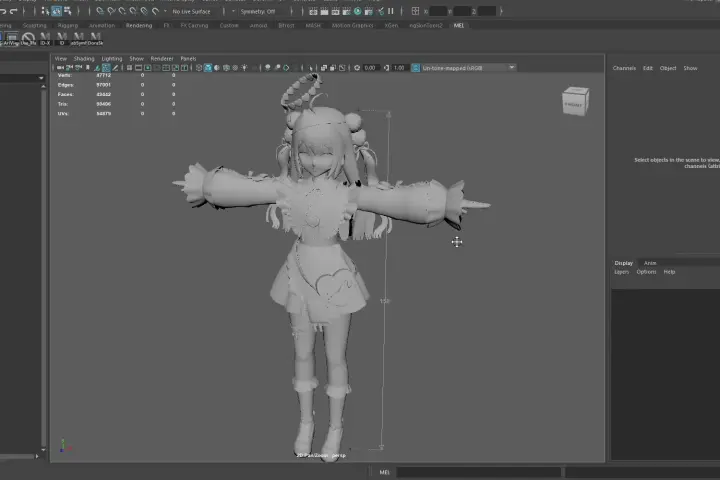Click the gamma value field 1.00
Viewport: 720px width, 480px height.
[x=399, y=68]
